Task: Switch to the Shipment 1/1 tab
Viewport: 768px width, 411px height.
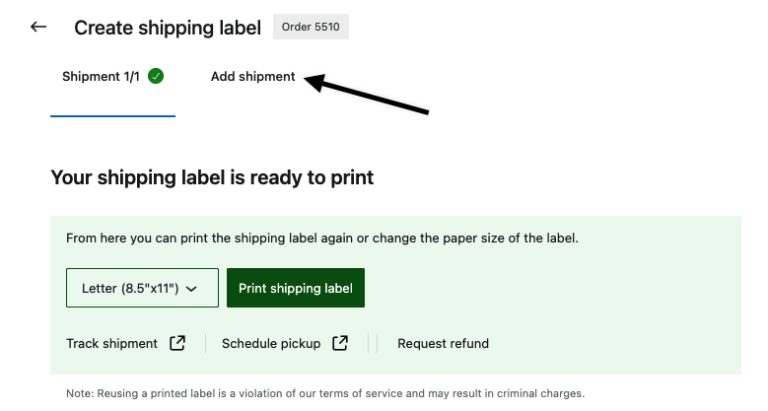Action: (x=103, y=76)
